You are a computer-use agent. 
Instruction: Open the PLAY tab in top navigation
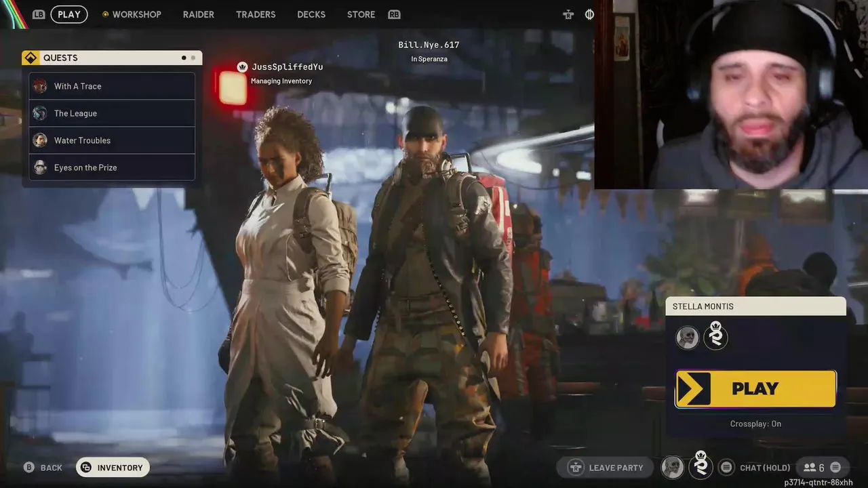tap(69, 14)
